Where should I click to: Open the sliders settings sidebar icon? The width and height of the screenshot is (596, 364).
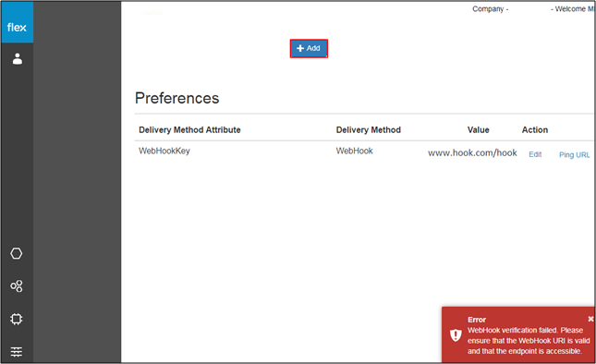[17, 351]
